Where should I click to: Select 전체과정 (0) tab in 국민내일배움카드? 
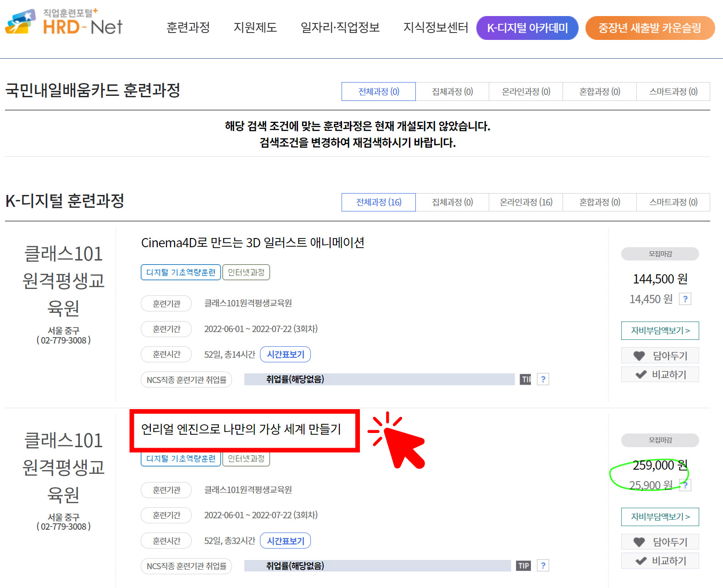click(x=379, y=91)
